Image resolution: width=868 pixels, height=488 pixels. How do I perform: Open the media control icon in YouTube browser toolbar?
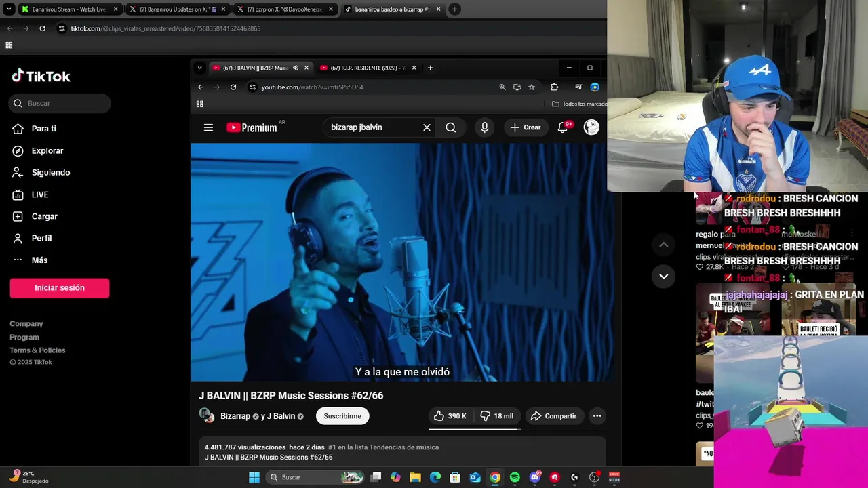pyautogui.click(x=578, y=87)
